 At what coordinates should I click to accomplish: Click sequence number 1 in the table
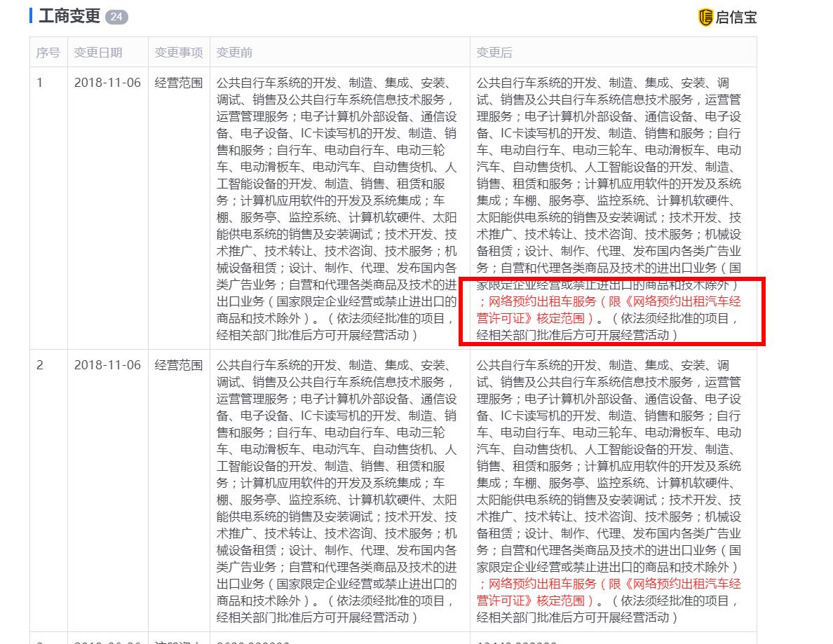pyautogui.click(x=40, y=83)
